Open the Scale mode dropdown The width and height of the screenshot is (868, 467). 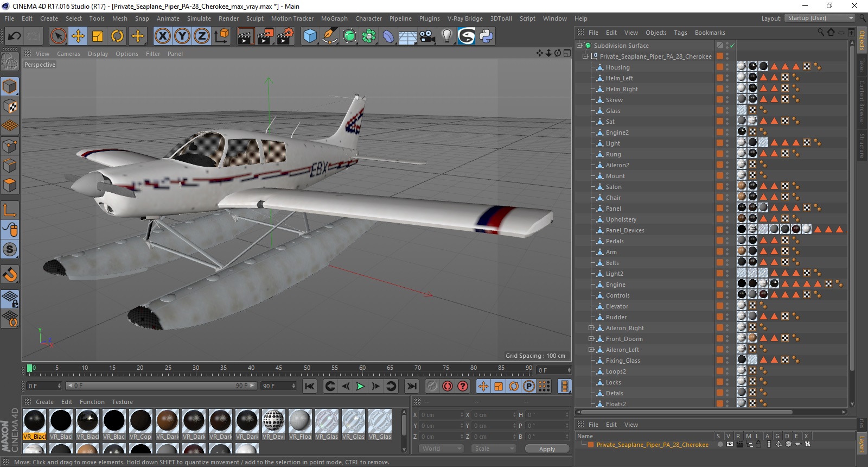(x=494, y=449)
